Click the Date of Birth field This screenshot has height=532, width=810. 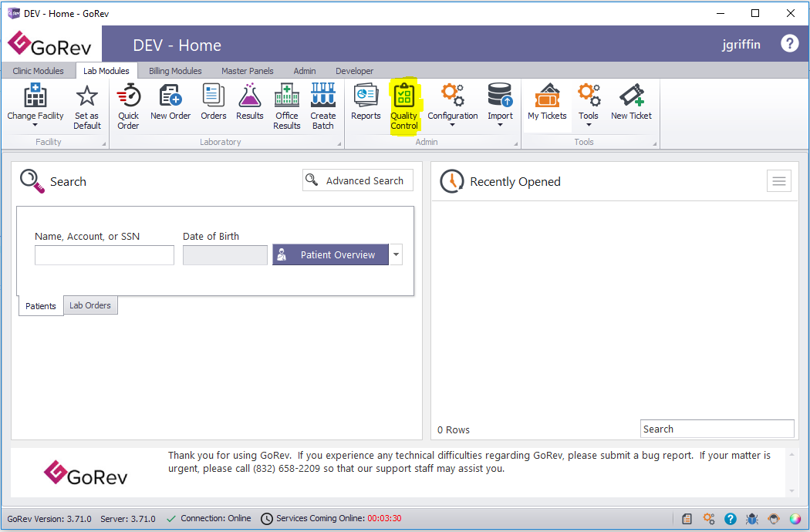[x=225, y=255]
